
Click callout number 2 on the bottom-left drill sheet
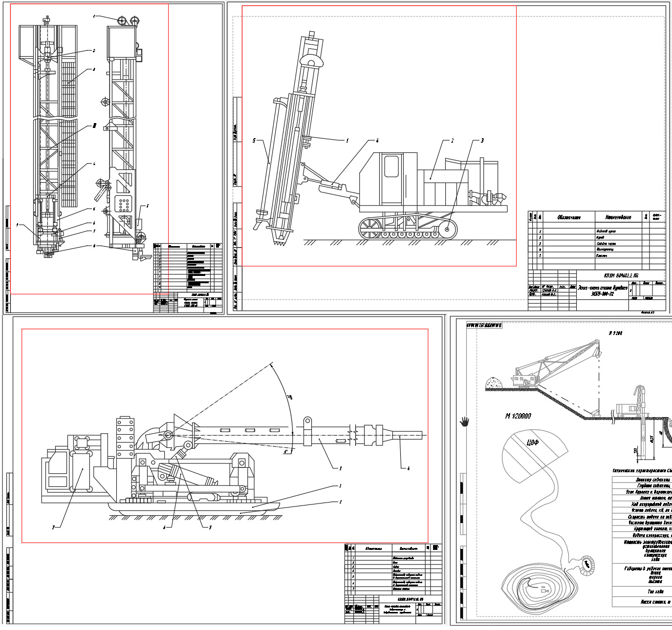coord(340,502)
